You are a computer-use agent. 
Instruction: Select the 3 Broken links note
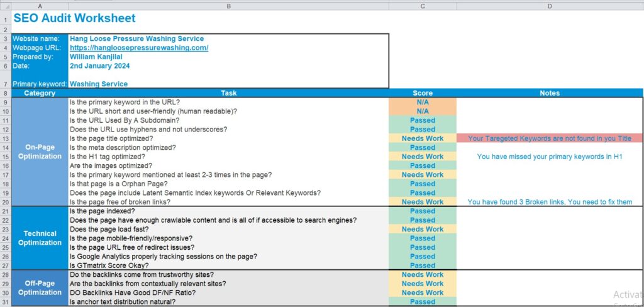[550, 202]
